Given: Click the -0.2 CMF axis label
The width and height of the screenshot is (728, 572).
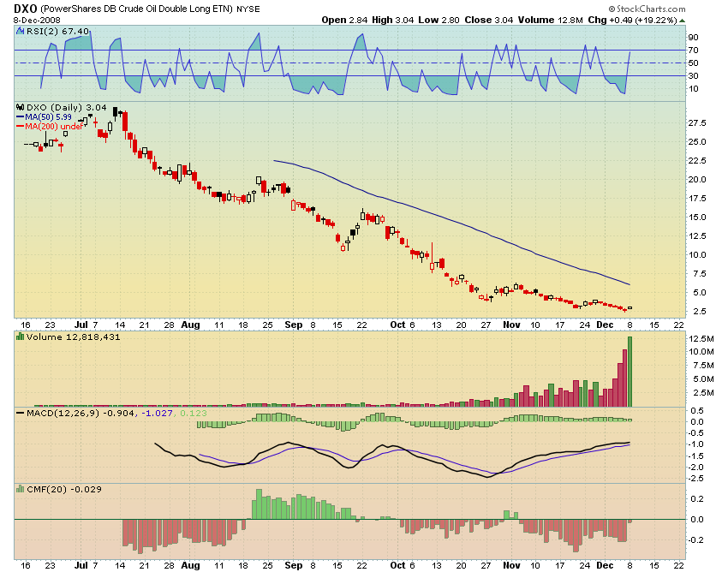Looking at the screenshot, I should click(x=695, y=540).
